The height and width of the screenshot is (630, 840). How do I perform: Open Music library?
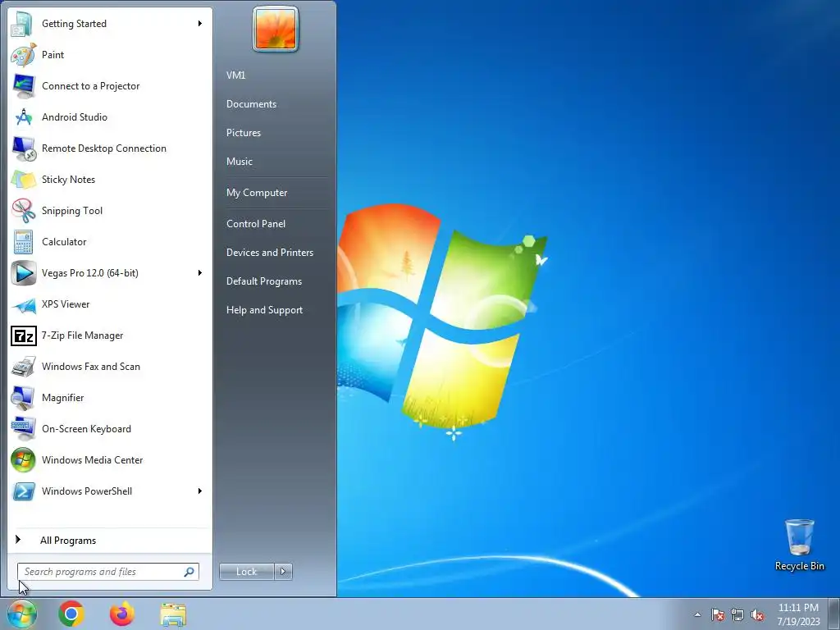click(x=239, y=162)
